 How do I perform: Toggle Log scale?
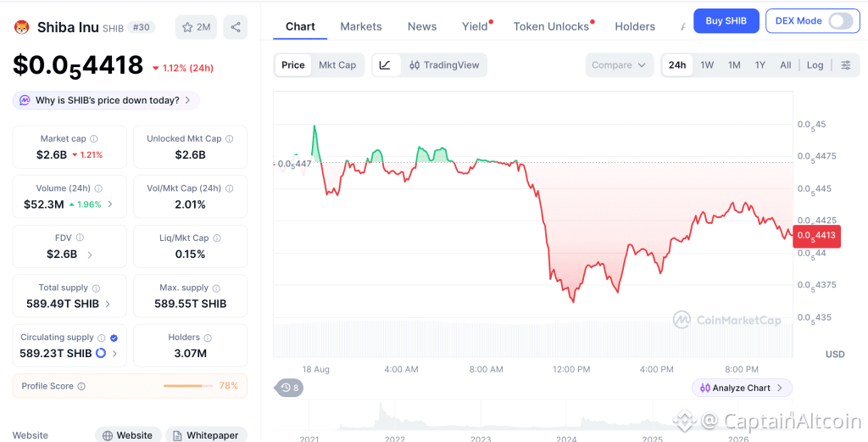pyautogui.click(x=815, y=65)
